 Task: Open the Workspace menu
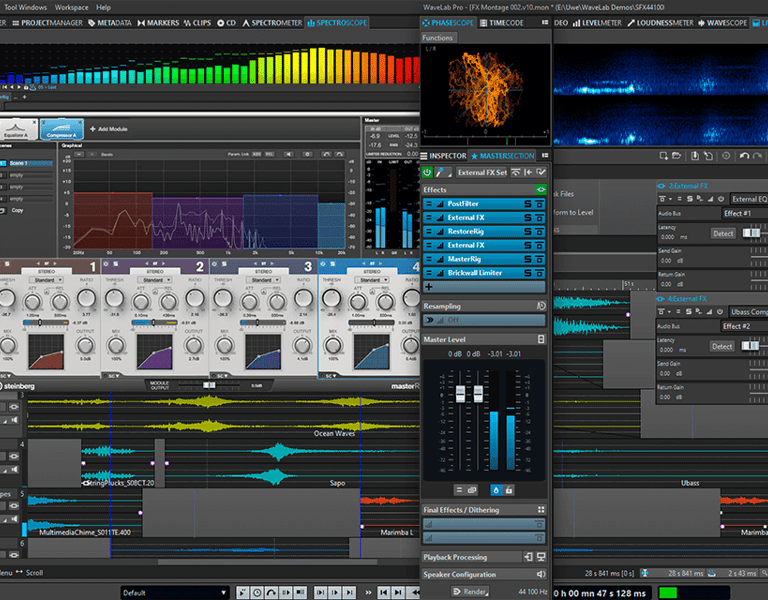(71, 7)
